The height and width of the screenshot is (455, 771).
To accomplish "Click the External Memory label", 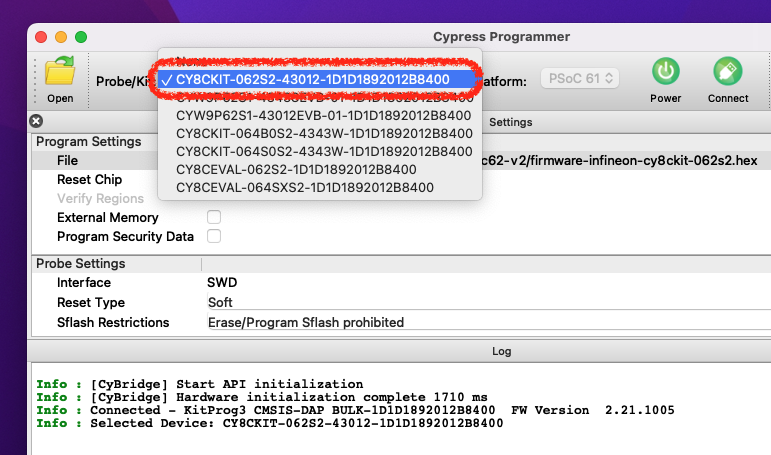I will (x=108, y=217).
